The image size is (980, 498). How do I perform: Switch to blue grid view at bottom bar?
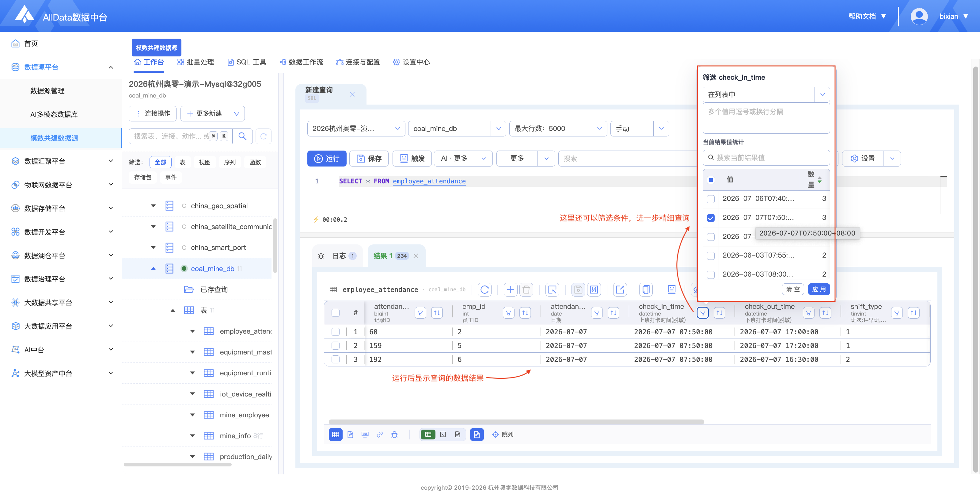coord(336,434)
